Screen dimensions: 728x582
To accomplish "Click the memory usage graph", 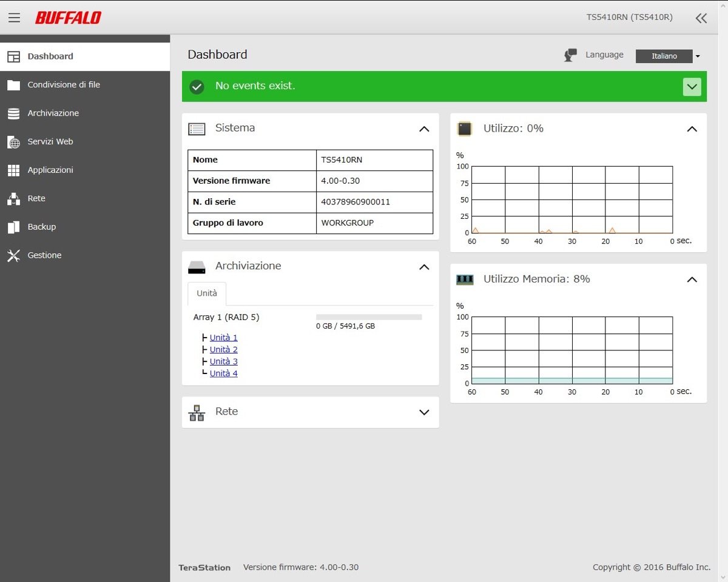I will (x=572, y=350).
